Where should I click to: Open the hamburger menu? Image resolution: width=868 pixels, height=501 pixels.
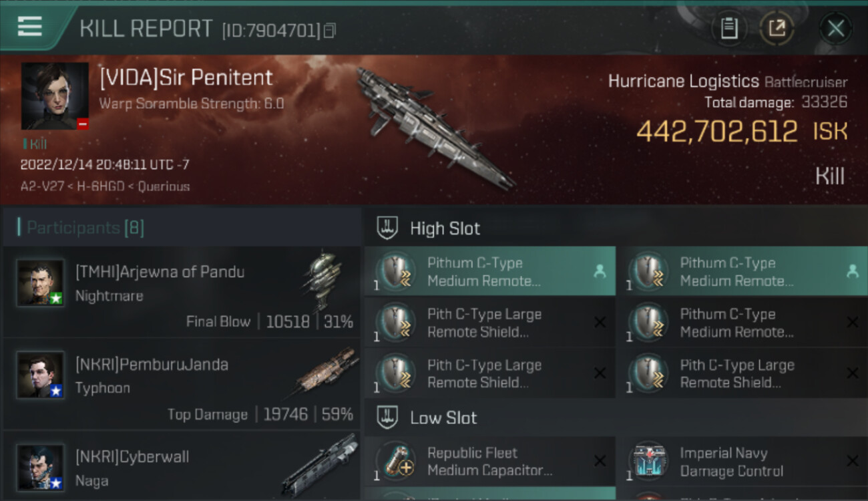(x=30, y=27)
